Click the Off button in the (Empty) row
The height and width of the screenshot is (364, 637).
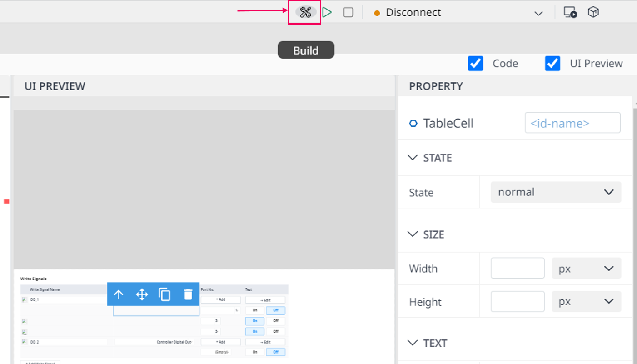(x=276, y=352)
